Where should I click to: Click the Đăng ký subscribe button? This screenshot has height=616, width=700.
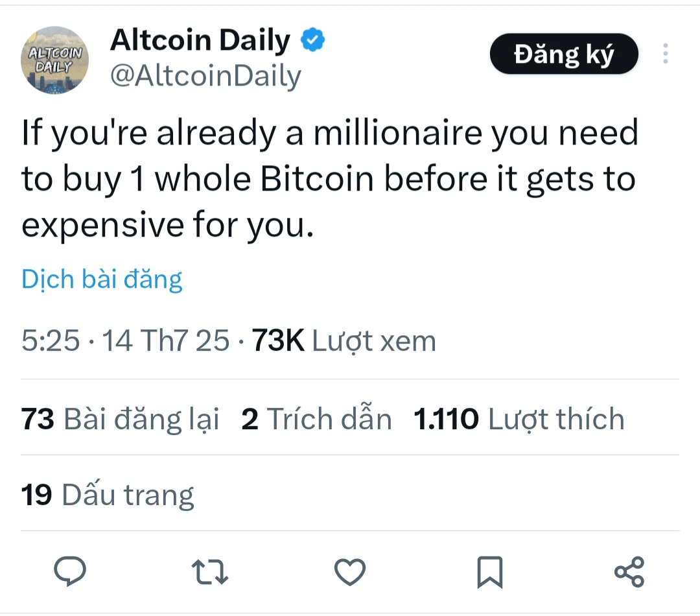pos(564,54)
